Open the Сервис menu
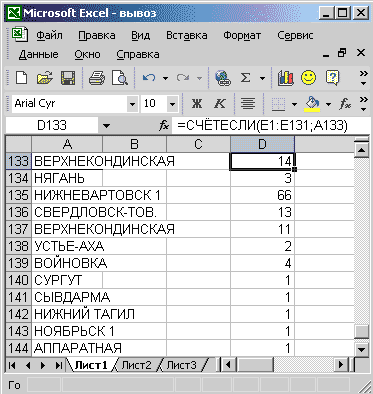This screenshot has height=394, width=373. [295, 35]
